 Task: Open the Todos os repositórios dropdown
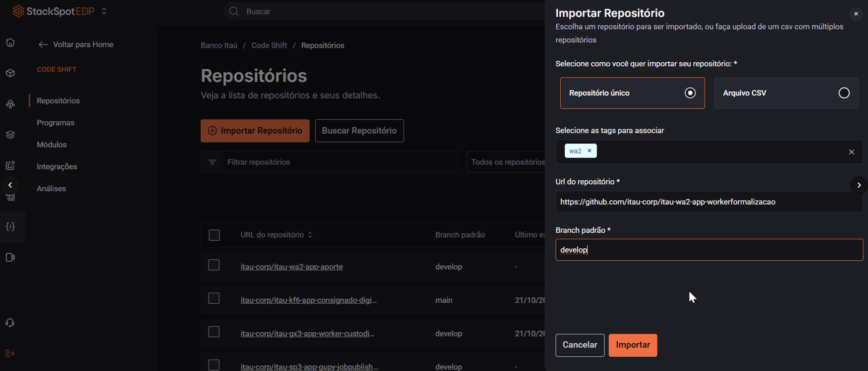[507, 162]
